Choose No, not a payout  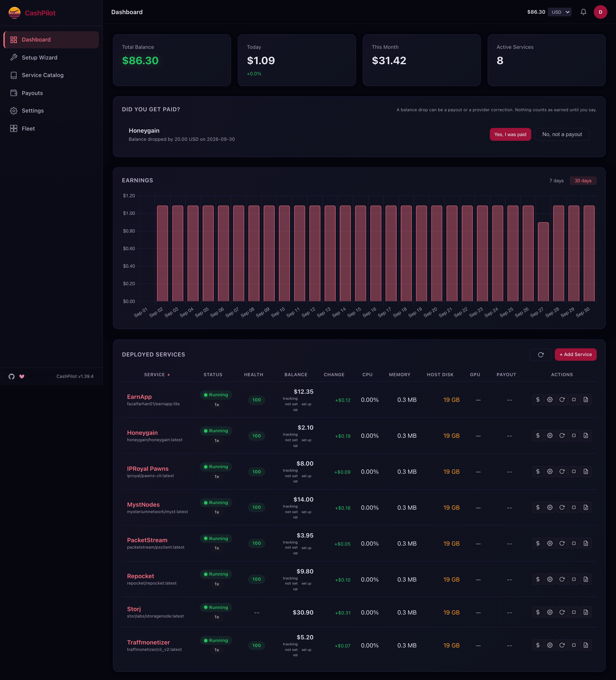[x=562, y=134]
